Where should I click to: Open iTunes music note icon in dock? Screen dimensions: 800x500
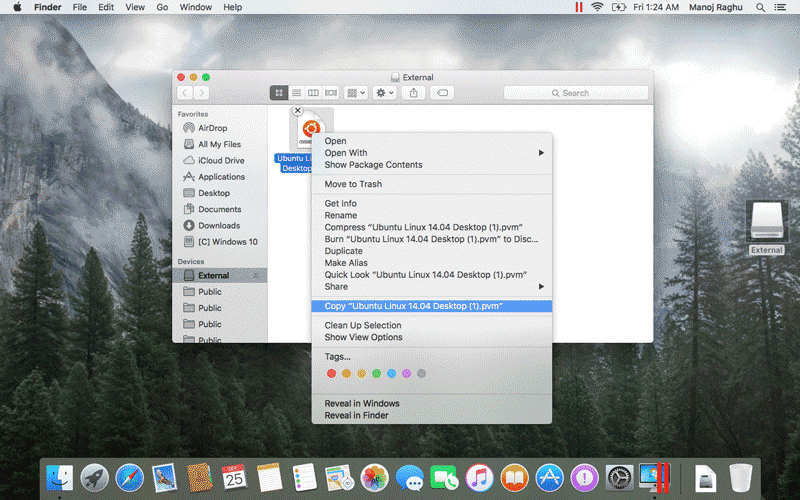480,478
